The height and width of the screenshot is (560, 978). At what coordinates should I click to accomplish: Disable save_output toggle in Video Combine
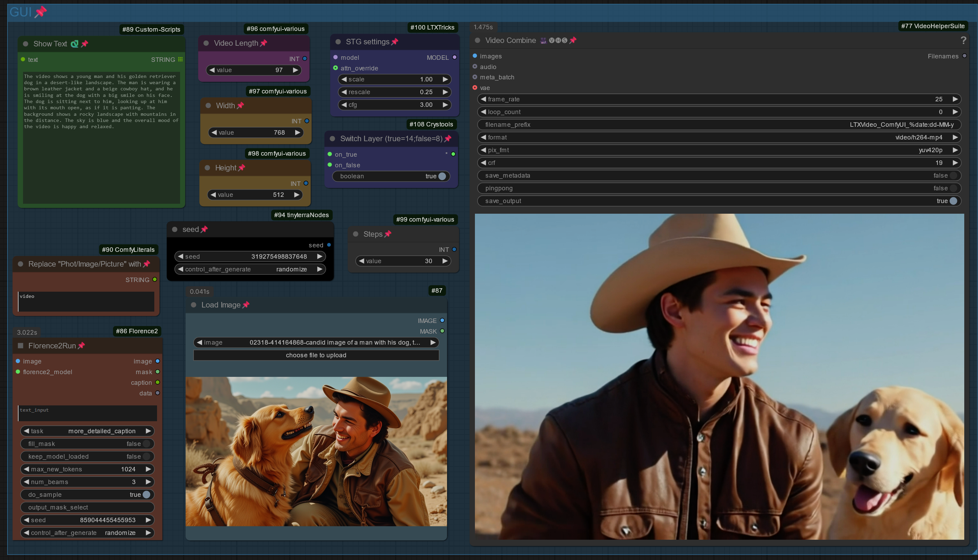(x=953, y=201)
